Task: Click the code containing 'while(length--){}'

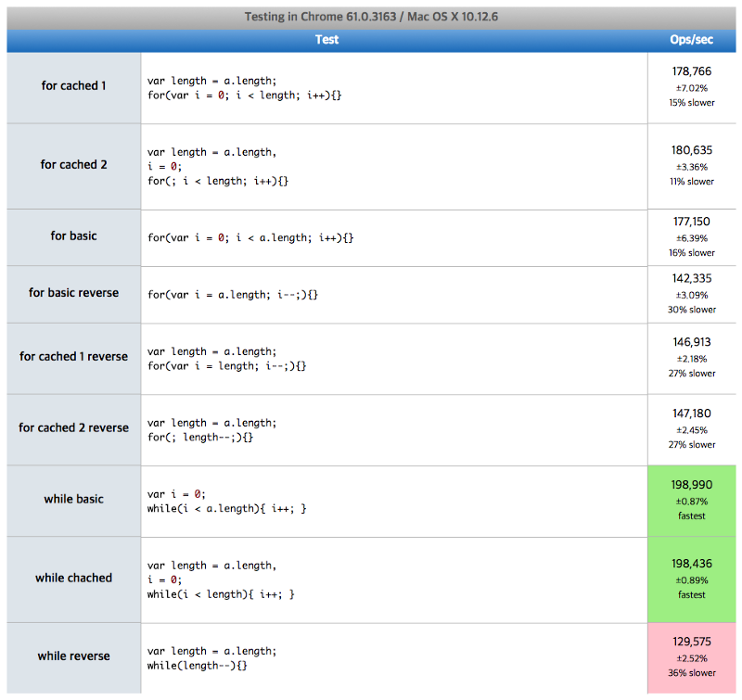Action: click(x=211, y=658)
